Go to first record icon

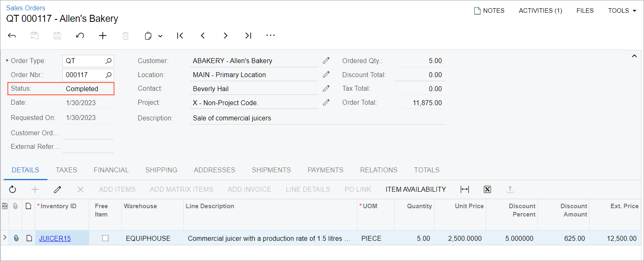pos(180,36)
